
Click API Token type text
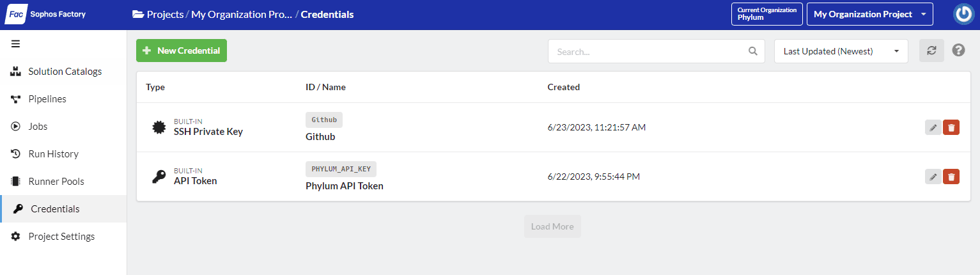[x=196, y=181]
